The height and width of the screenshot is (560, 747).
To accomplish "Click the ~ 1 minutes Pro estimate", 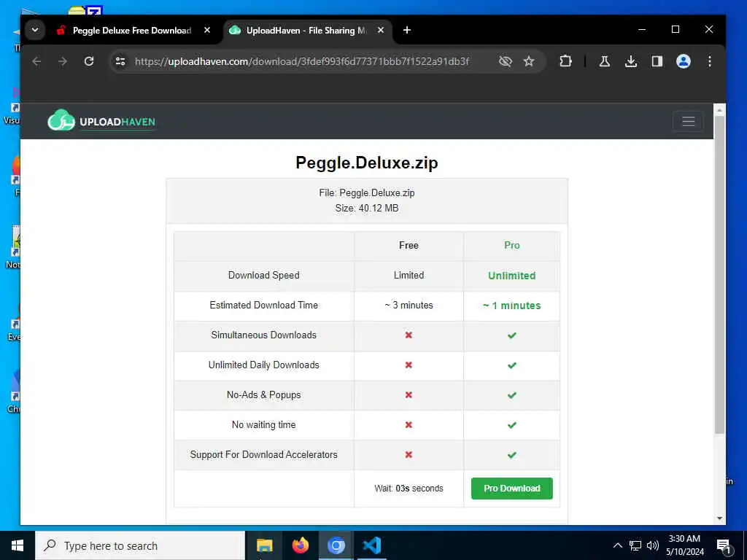I will tap(511, 306).
